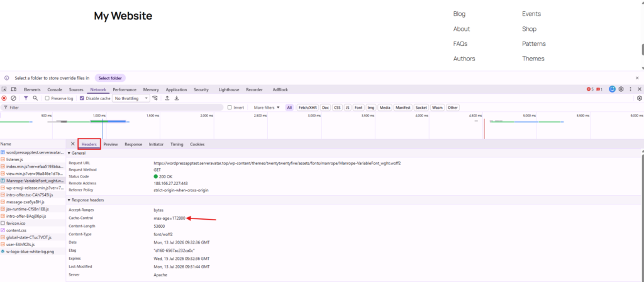Filter requests by Wasm type
The width and height of the screenshot is (644, 282).
click(x=438, y=107)
